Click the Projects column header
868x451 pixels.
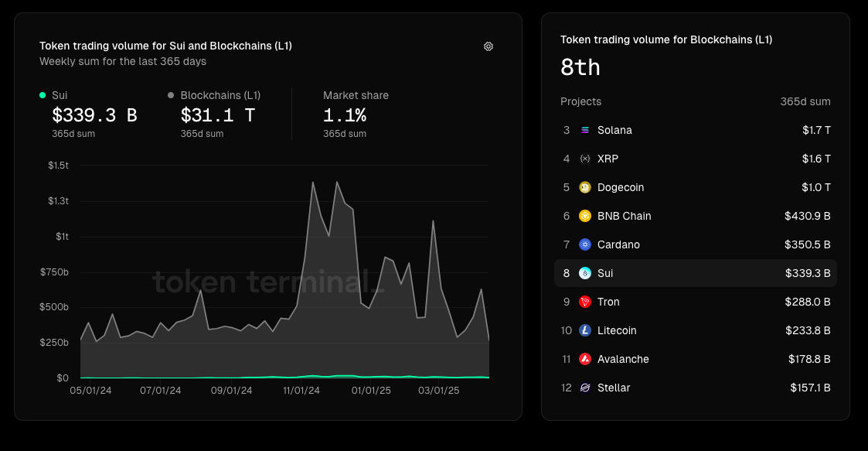point(580,101)
